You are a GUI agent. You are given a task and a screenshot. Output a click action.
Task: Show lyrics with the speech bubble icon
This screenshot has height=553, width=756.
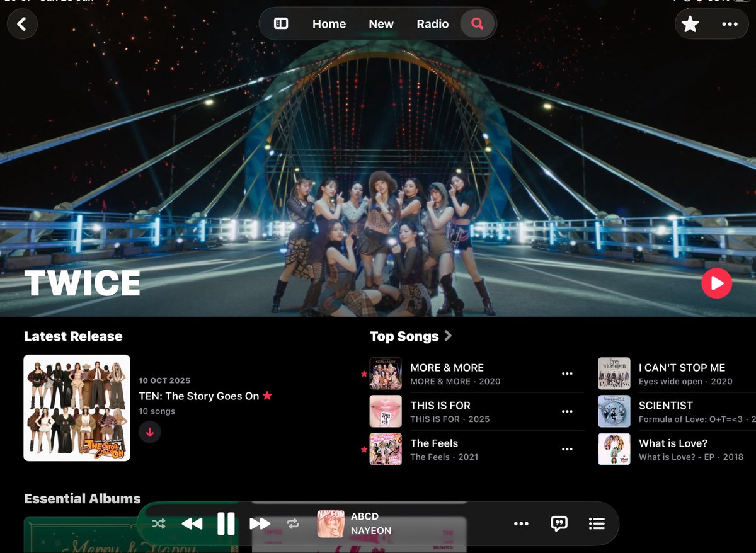click(x=559, y=523)
